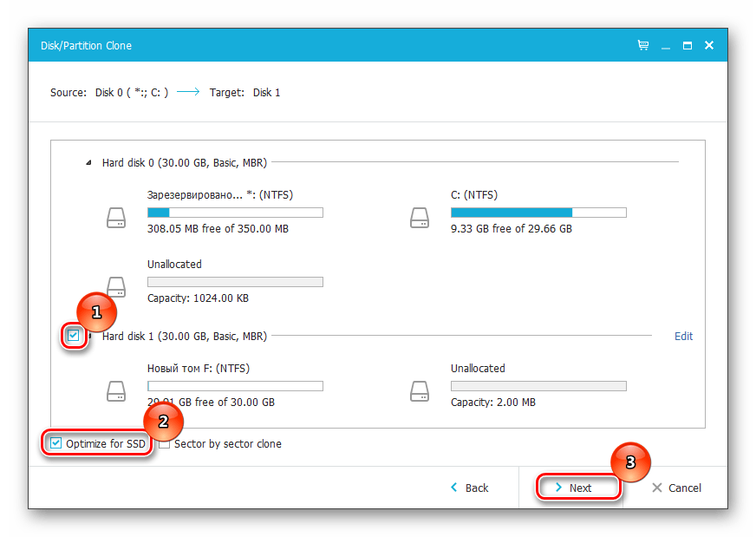
Task: Enable Sector by sector clone
Action: coord(165,444)
